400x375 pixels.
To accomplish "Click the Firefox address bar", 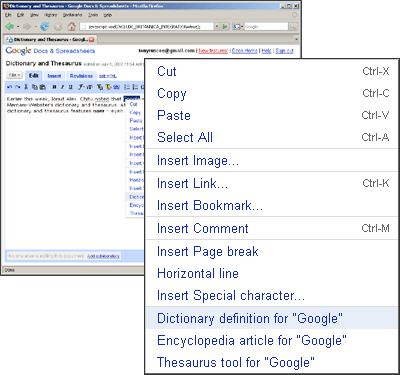I will click(147, 26).
